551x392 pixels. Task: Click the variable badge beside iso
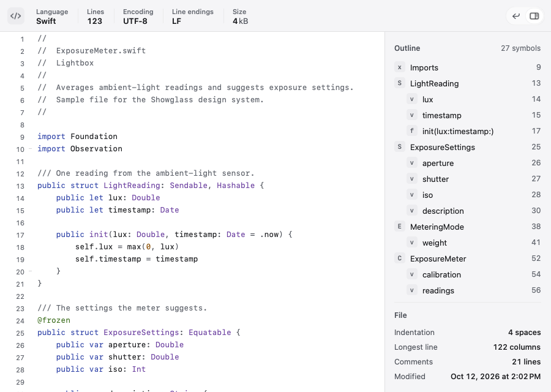pyautogui.click(x=412, y=195)
